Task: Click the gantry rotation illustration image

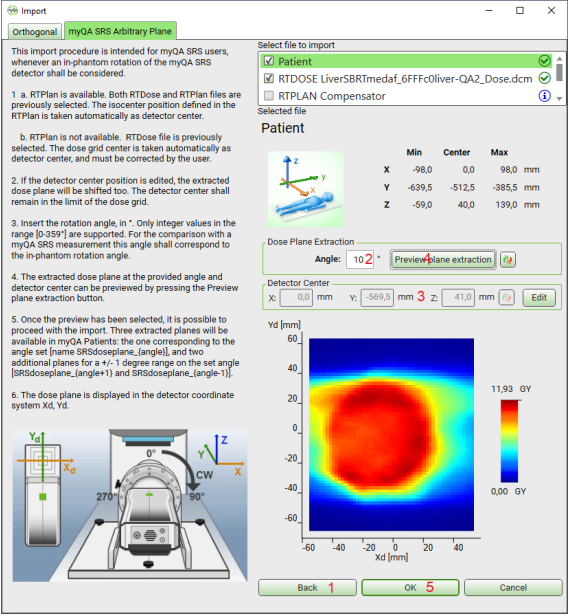Action: 130,505
